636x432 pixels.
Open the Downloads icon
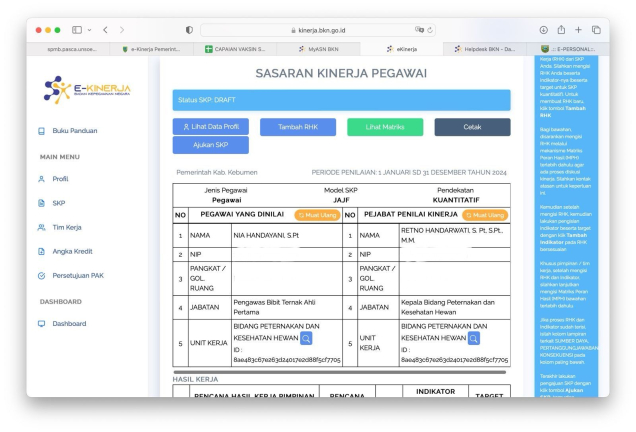tap(544, 30)
